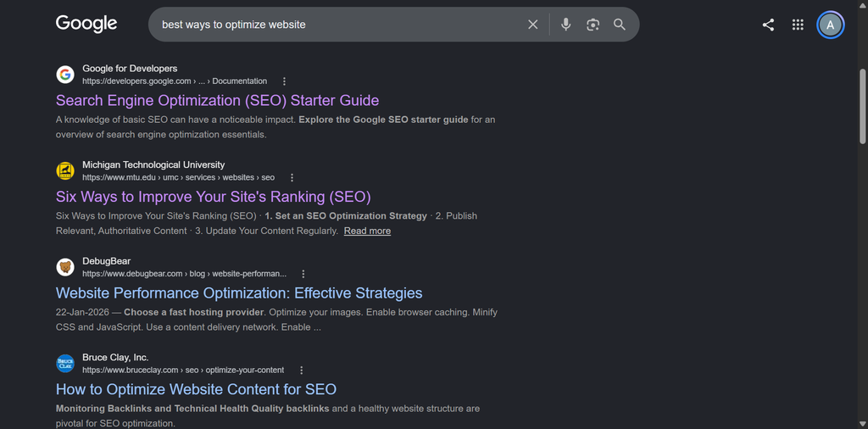Click the DebugBear bear favicon

(65, 267)
